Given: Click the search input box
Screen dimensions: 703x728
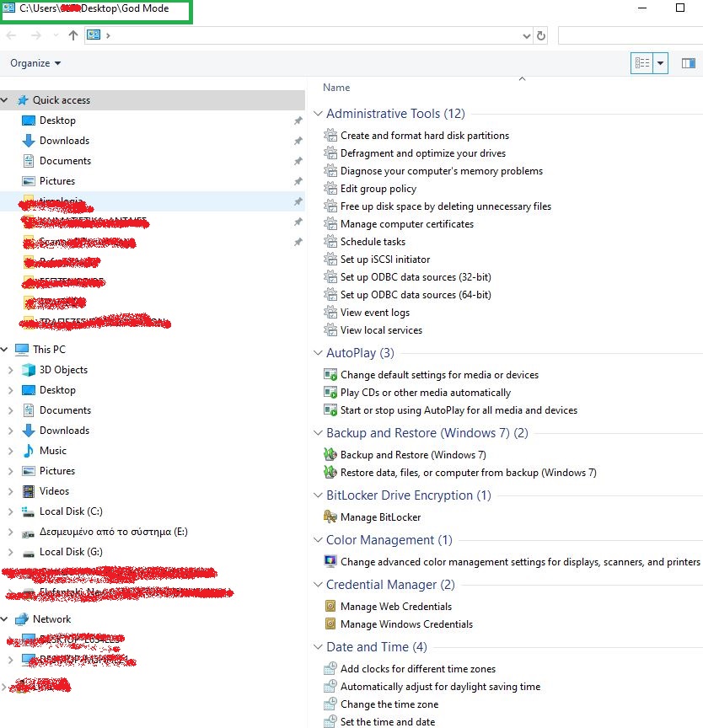Looking at the screenshot, I should pos(631,35).
